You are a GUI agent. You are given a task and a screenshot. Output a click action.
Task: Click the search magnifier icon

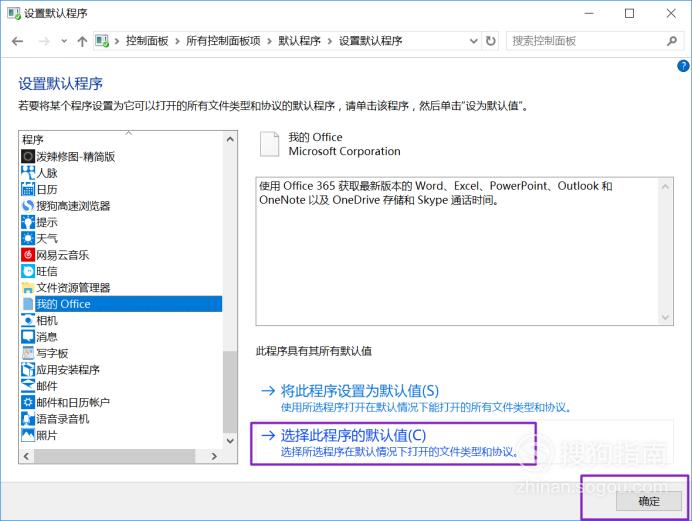672,41
